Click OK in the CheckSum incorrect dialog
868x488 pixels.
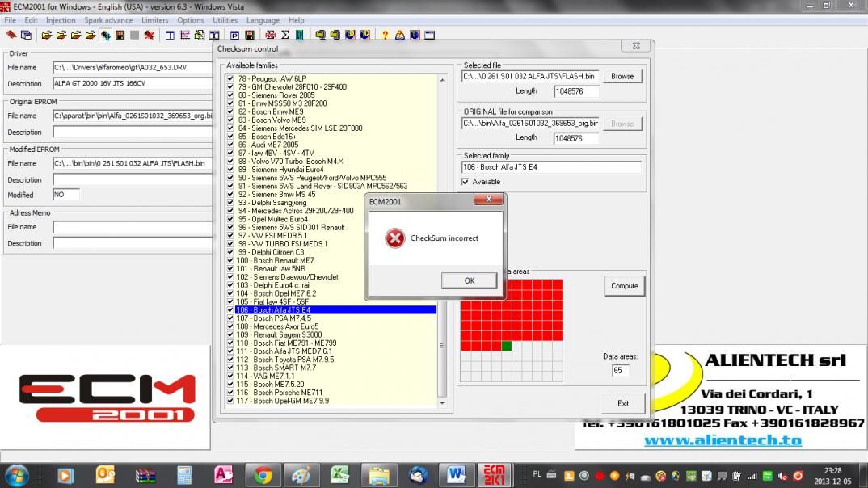pos(469,280)
